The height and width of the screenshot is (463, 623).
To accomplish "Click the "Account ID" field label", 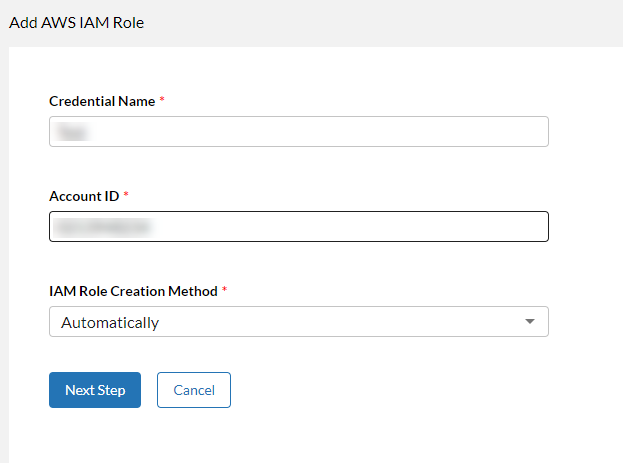I will (x=84, y=196).
